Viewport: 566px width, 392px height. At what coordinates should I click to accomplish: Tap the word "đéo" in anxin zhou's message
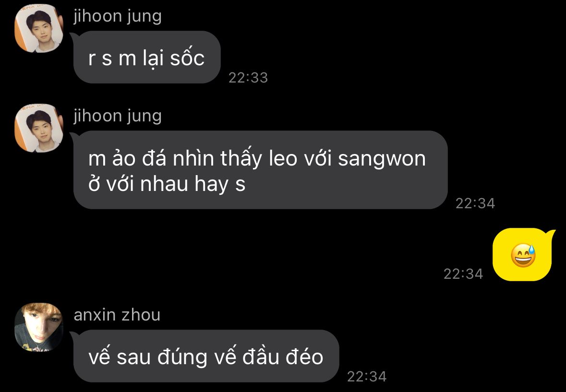pos(304,356)
